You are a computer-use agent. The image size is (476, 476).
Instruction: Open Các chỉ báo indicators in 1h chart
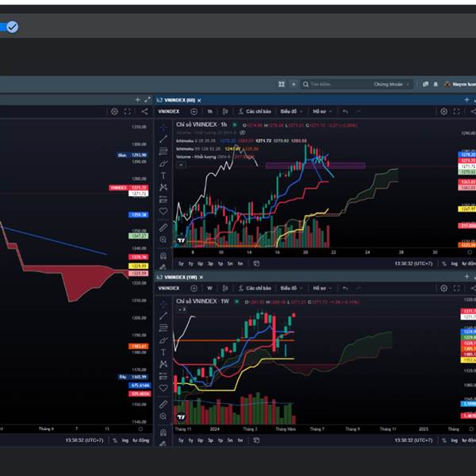pyautogui.click(x=255, y=111)
